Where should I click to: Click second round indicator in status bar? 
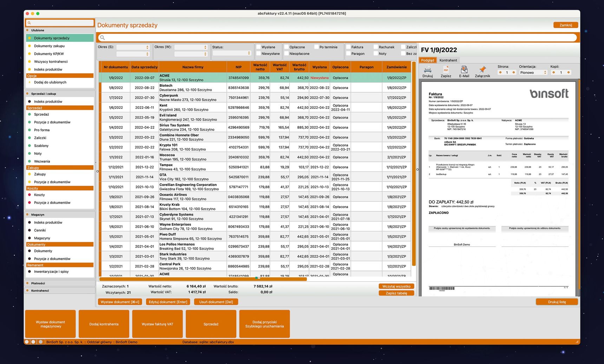pyautogui.click(x=33, y=342)
